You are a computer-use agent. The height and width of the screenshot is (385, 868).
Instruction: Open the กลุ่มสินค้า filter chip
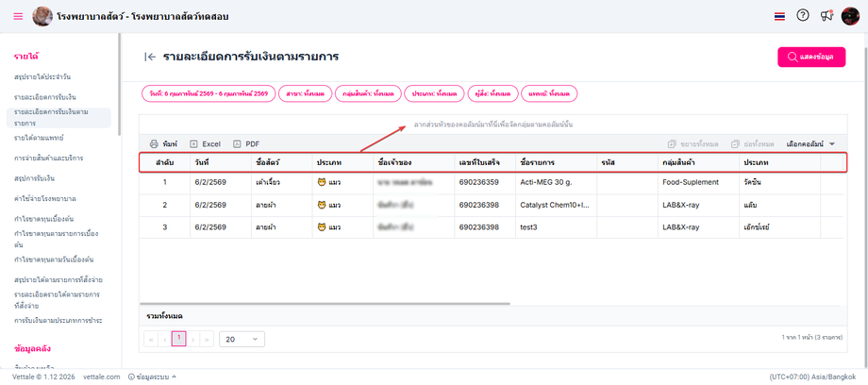(368, 94)
